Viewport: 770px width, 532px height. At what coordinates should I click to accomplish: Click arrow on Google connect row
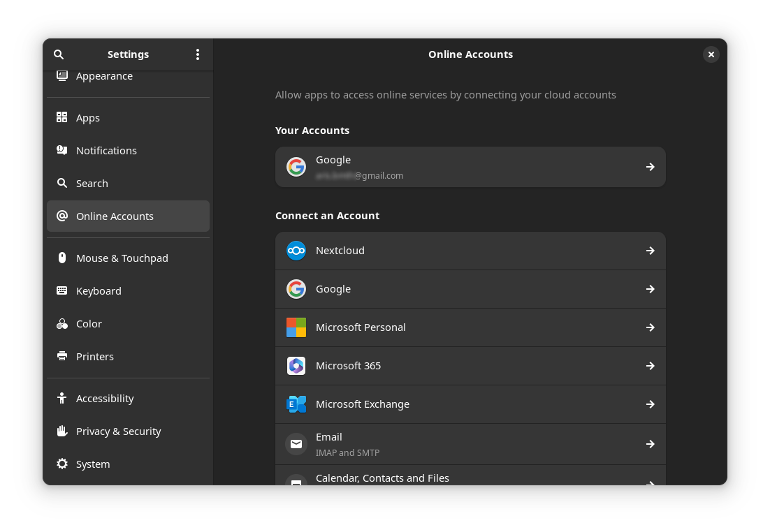pyautogui.click(x=651, y=289)
